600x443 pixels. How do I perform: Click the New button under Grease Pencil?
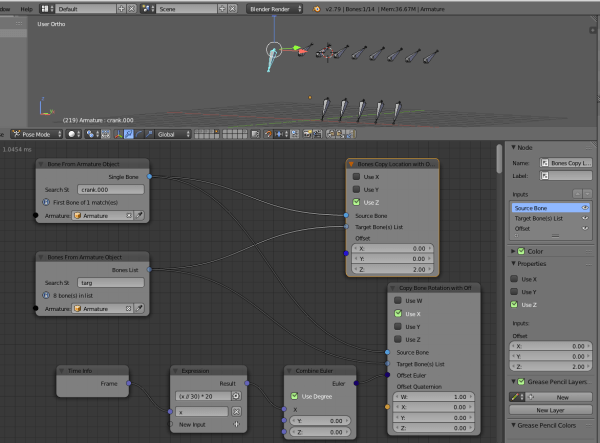click(561, 397)
